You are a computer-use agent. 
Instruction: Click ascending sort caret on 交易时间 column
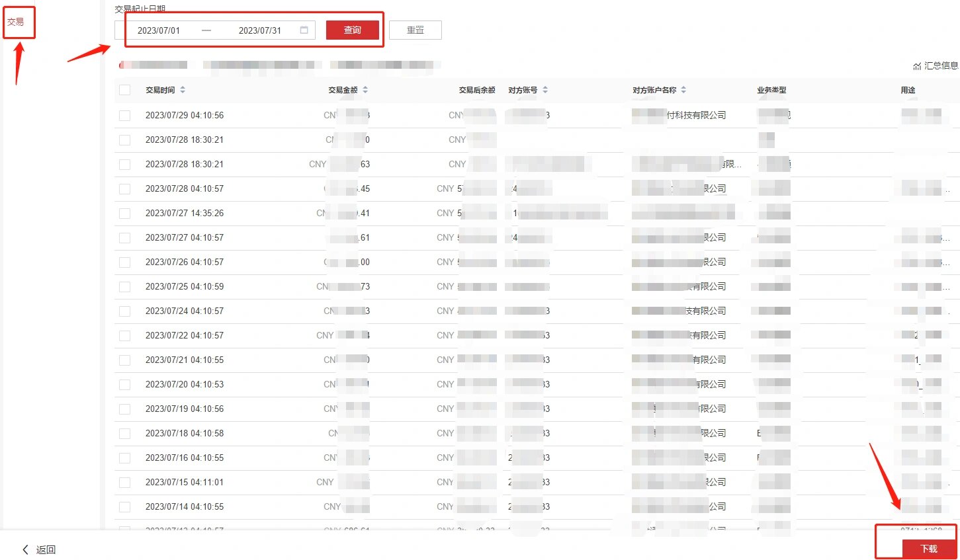(x=183, y=87)
